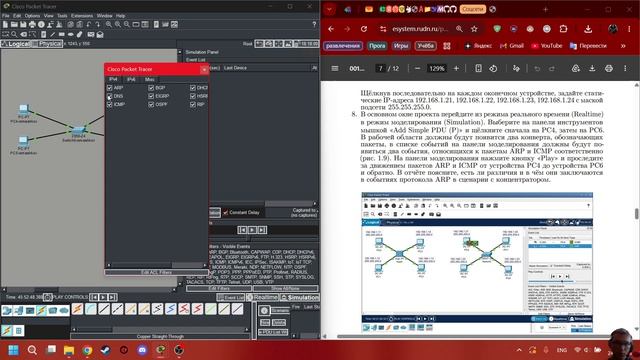Open Discord from the taskbar
The image size is (640, 360).
click(x=142, y=350)
